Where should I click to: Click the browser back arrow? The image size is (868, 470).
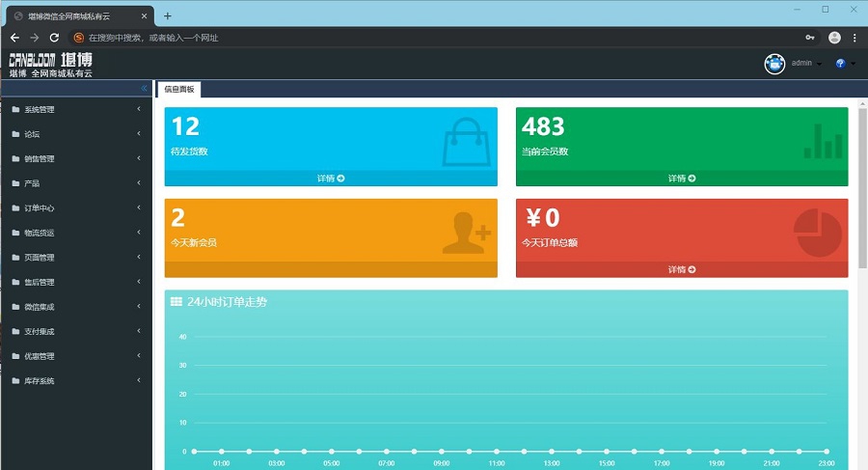[14, 38]
